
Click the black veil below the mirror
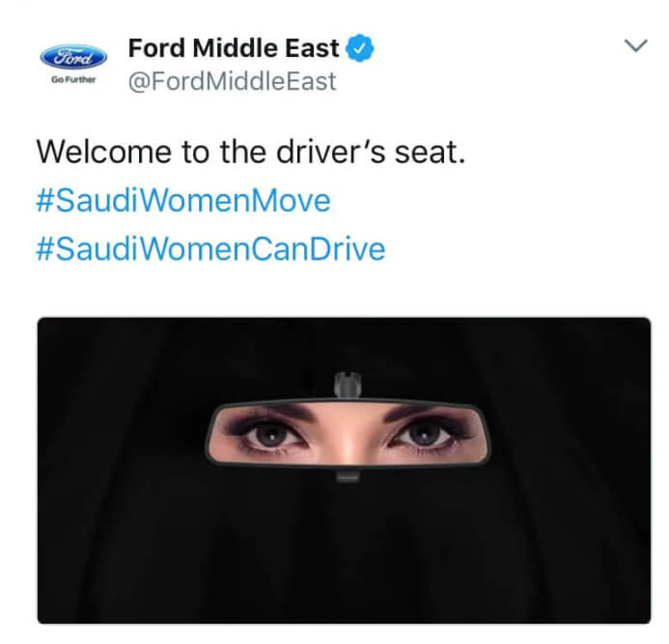point(344,550)
